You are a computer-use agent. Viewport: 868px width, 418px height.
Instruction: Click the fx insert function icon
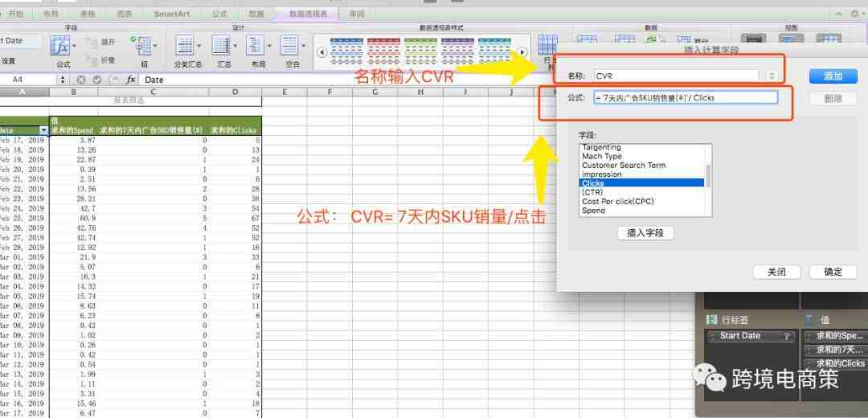click(x=131, y=80)
